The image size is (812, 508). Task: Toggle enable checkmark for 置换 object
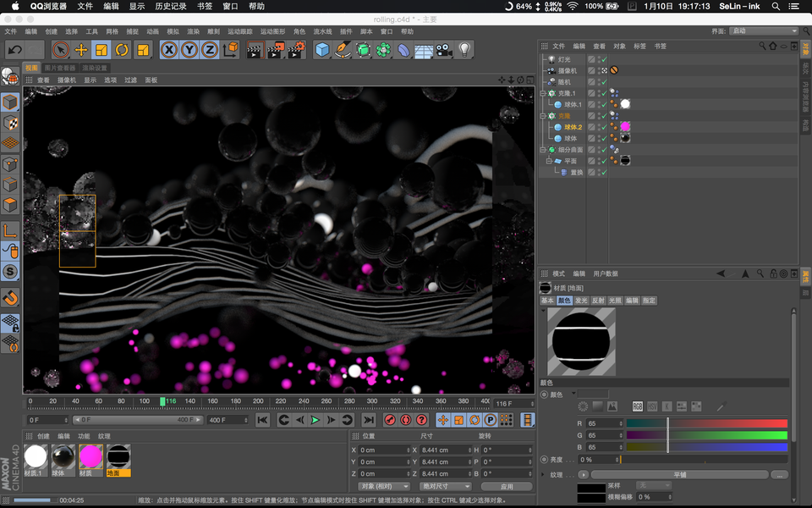click(x=604, y=172)
